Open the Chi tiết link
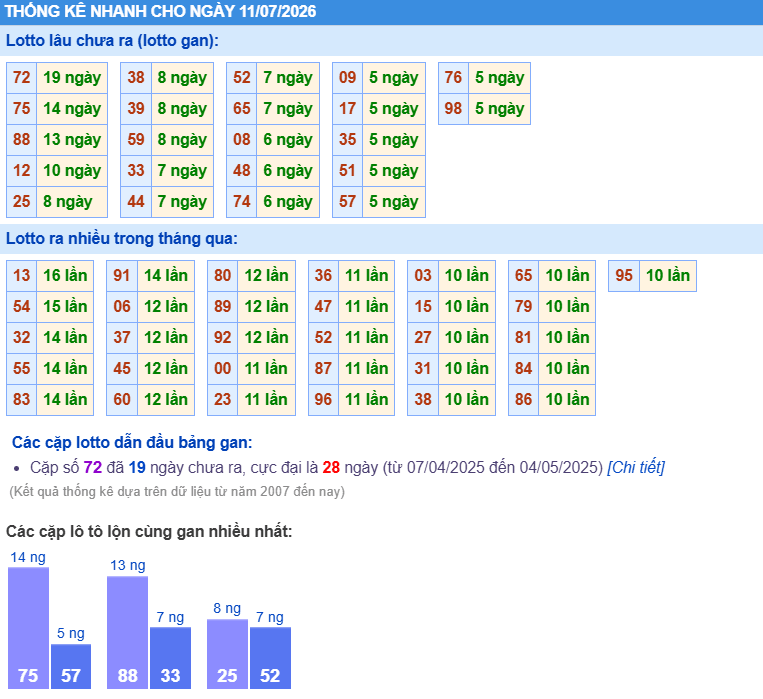This screenshot has height=699, width=763. [x=636, y=467]
